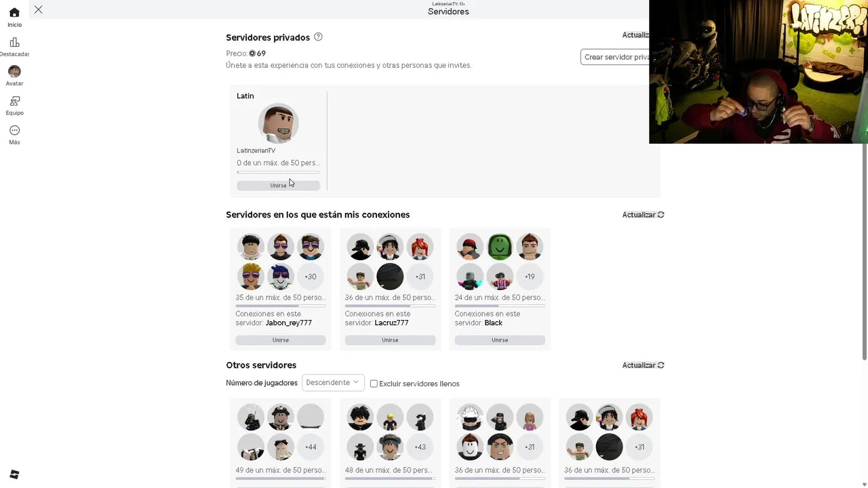
Task: Close the Servidores page with X
Action: pos(39,9)
